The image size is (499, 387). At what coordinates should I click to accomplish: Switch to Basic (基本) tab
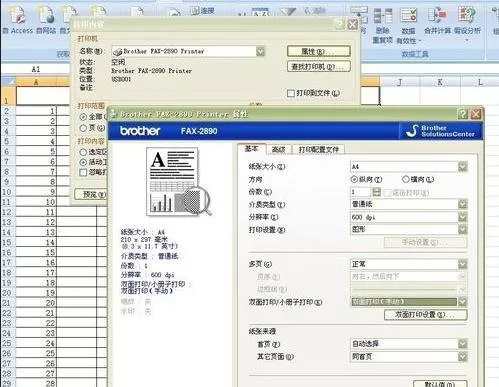251,149
